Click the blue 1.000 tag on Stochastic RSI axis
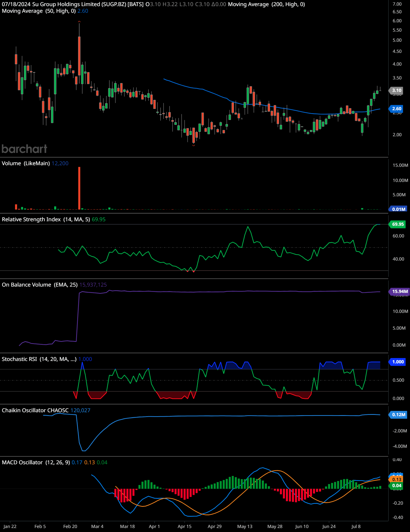Viewport: 410px width, 532px height. tap(397, 362)
